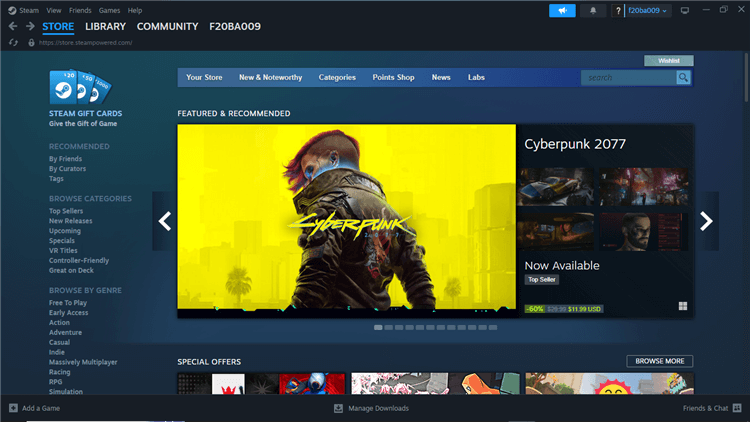The image size is (750, 422).
Task: Open Labs in store navigation
Action: 476,78
